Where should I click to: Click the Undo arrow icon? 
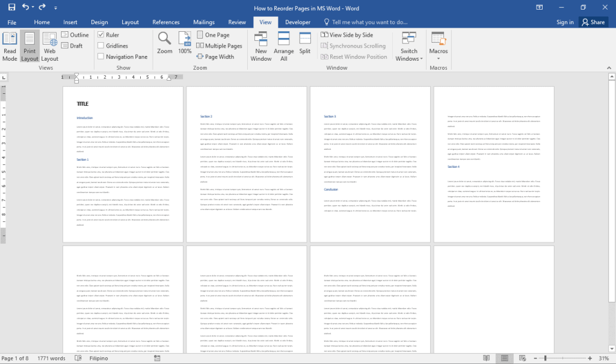pos(25,7)
